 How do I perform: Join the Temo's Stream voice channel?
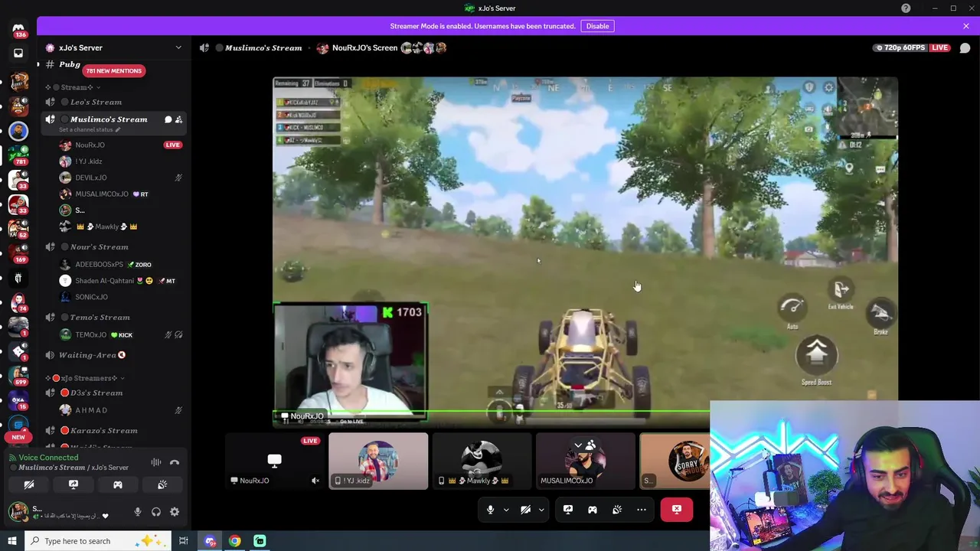[100, 317]
